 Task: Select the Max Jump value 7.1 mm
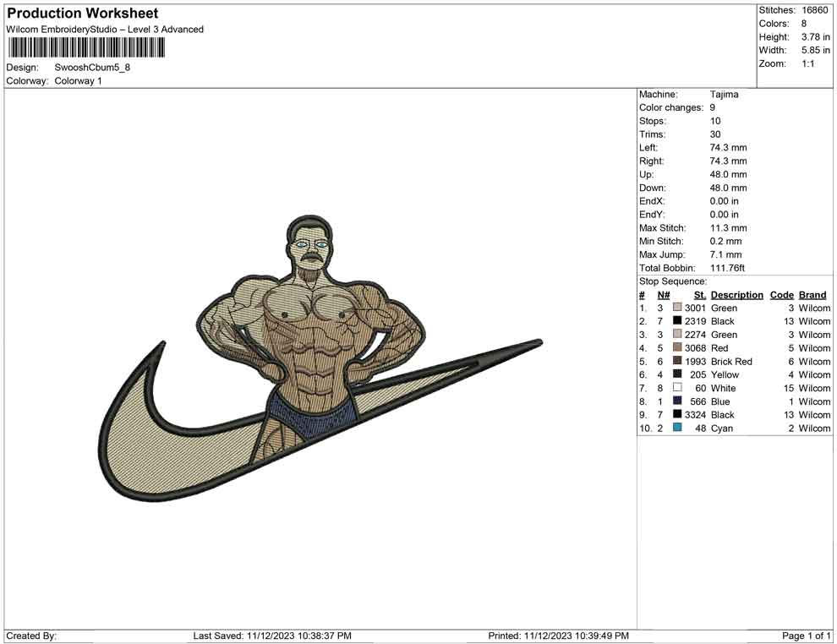click(726, 254)
